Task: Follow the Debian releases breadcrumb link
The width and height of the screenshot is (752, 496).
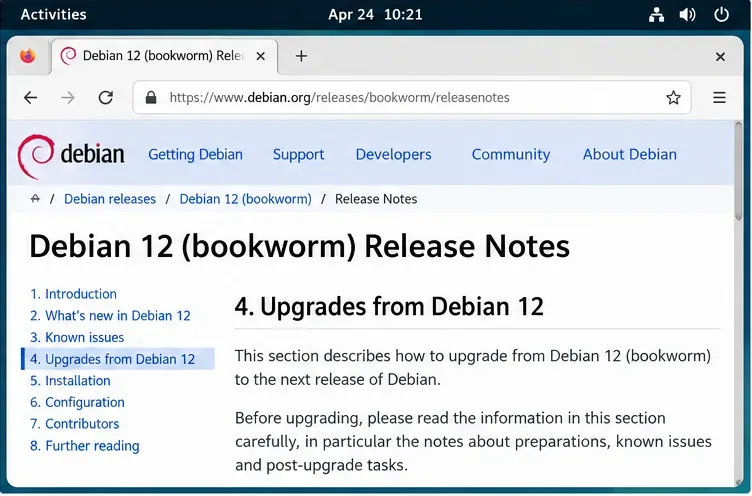Action: 110,199
